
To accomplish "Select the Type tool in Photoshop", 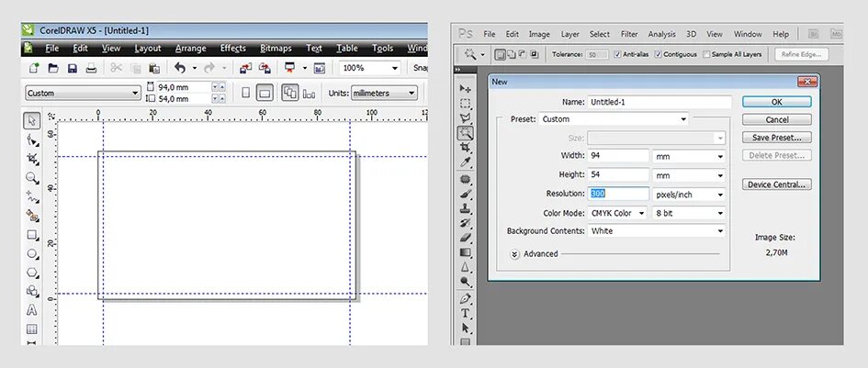I will [x=466, y=314].
